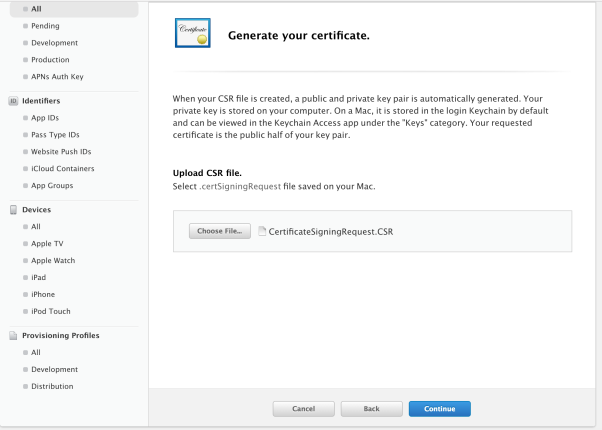Screen dimensions: 602x430
Task: Click the CertificateSigningRequest.CSR file icon
Action: pos(262,231)
